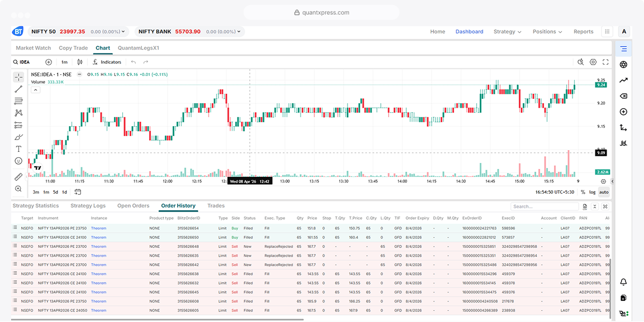The height and width of the screenshot is (322, 644).
Task: Select the crosshair cursor tool
Action: click(x=18, y=77)
